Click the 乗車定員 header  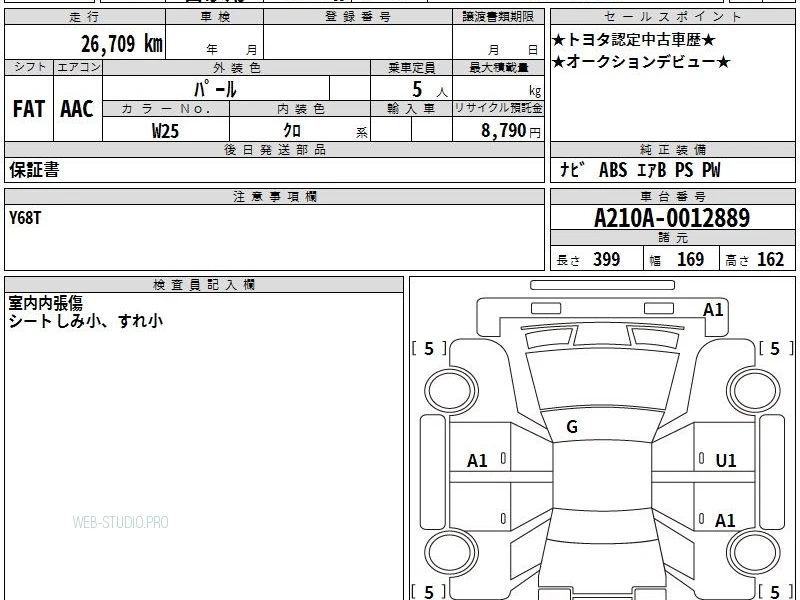pos(411,68)
